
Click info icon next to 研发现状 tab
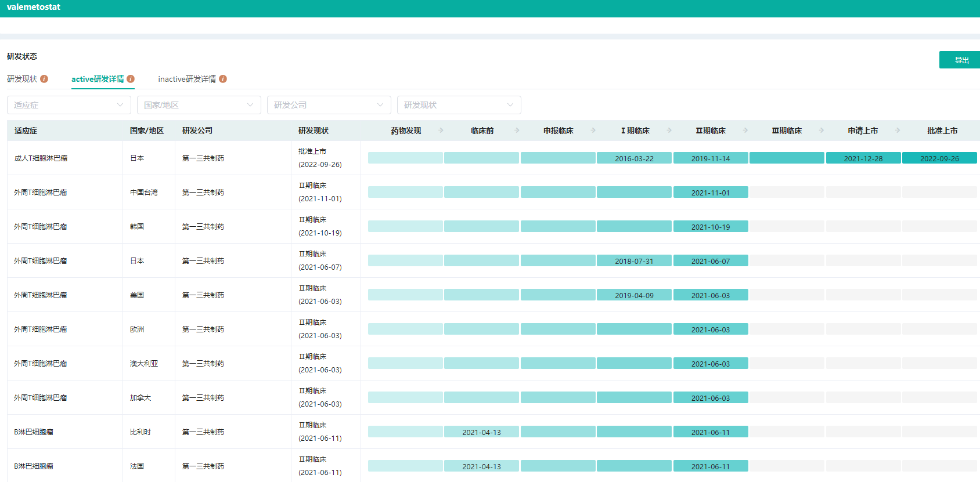pyautogui.click(x=44, y=79)
